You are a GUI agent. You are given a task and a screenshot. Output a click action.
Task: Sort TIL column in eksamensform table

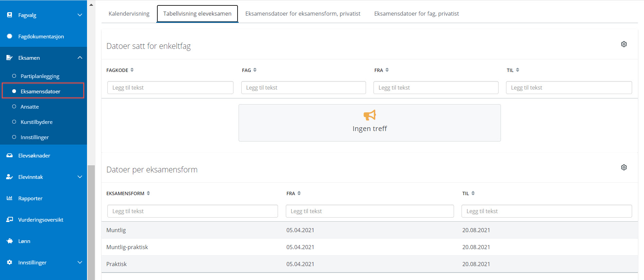473,193
